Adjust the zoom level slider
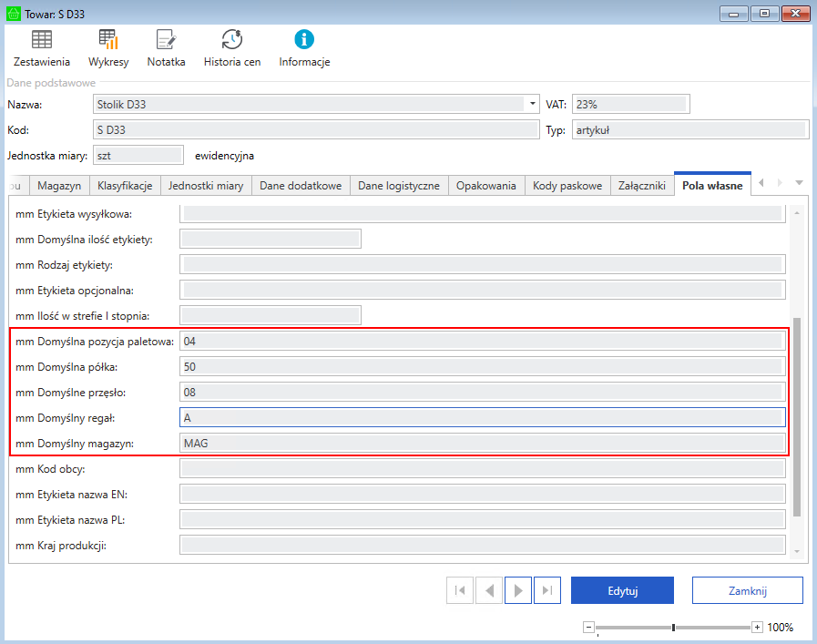This screenshot has height=644, width=817. pyautogui.click(x=673, y=628)
